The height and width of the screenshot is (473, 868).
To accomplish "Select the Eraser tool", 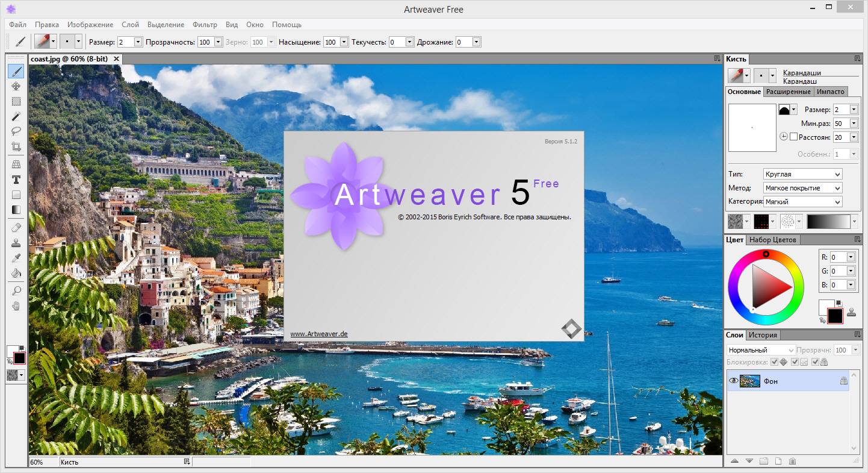I will [16, 227].
